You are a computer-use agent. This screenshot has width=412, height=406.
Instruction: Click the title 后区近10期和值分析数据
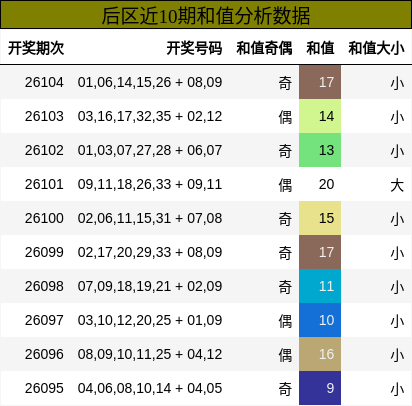point(206,15)
